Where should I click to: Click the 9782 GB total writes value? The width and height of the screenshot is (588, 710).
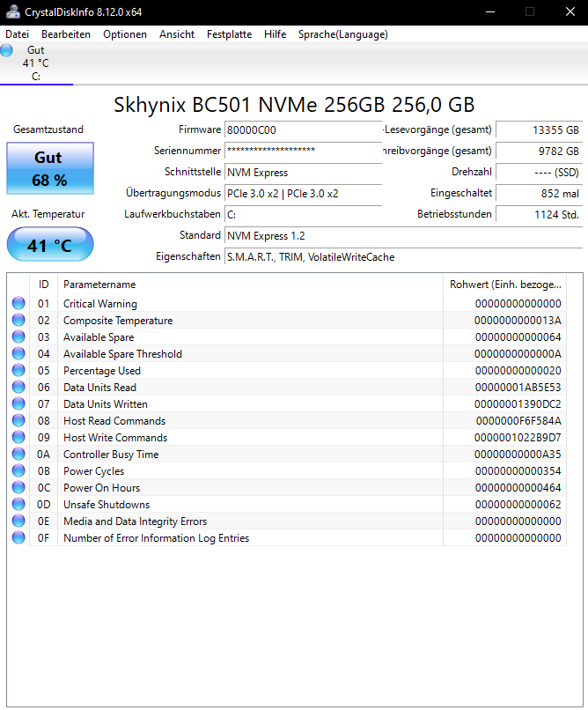click(x=540, y=151)
